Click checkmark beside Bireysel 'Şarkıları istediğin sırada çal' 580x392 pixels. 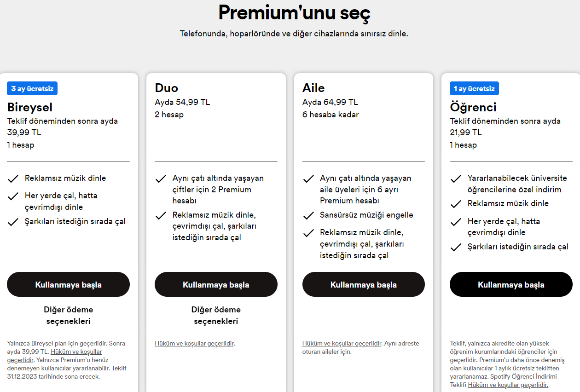13,222
